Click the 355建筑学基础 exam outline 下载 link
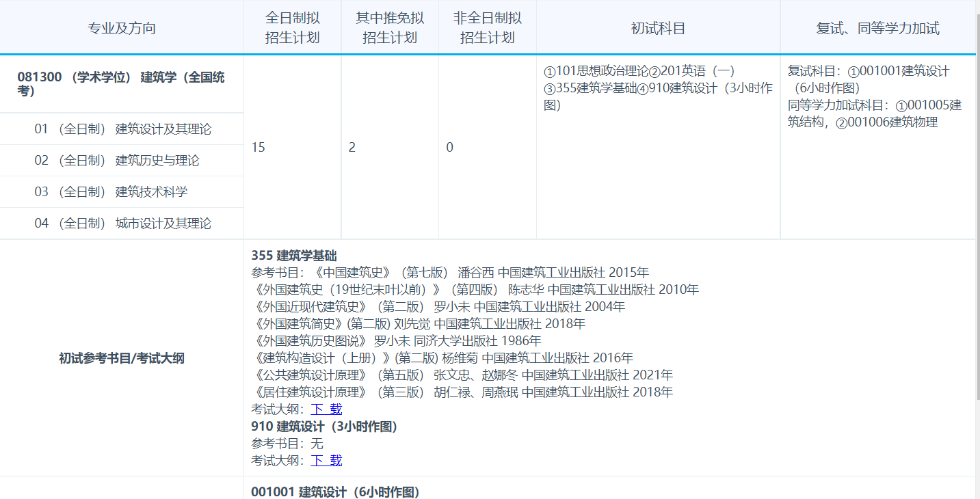Screen dimensions: 980x499 (x=326, y=409)
